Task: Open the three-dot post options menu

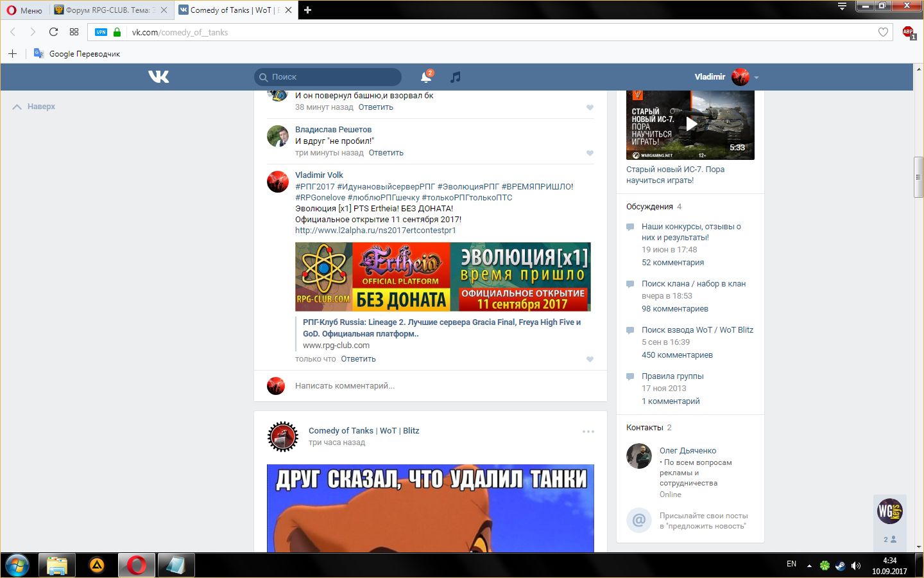Action: (588, 432)
